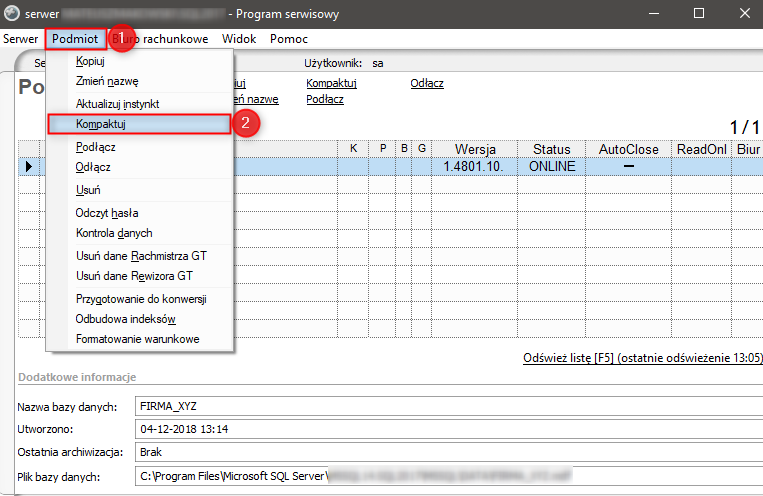Click the Kompaktuj link in the panel
The width and height of the screenshot is (763, 496).
coord(331,83)
